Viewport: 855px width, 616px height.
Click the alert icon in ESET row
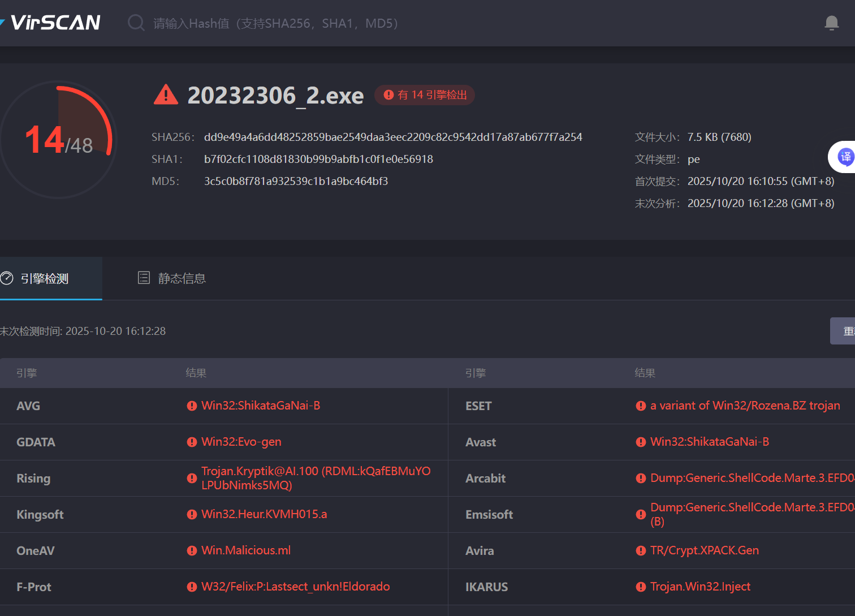point(641,406)
